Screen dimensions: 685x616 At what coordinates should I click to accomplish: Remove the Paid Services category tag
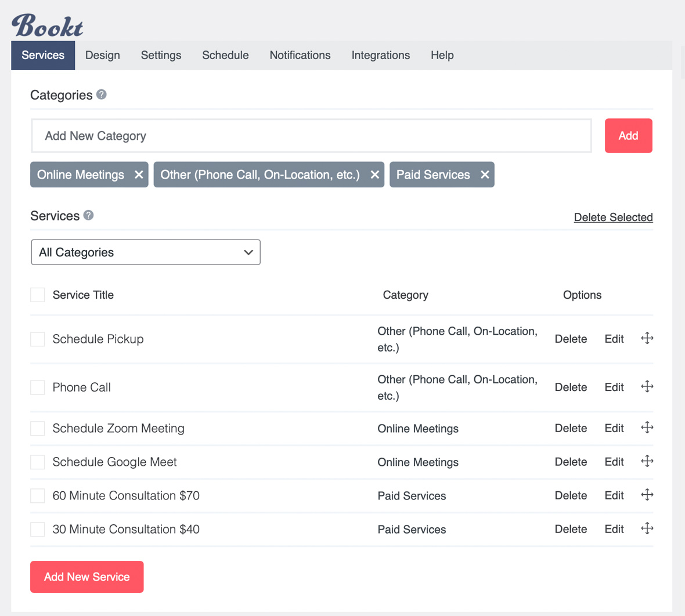pos(485,175)
